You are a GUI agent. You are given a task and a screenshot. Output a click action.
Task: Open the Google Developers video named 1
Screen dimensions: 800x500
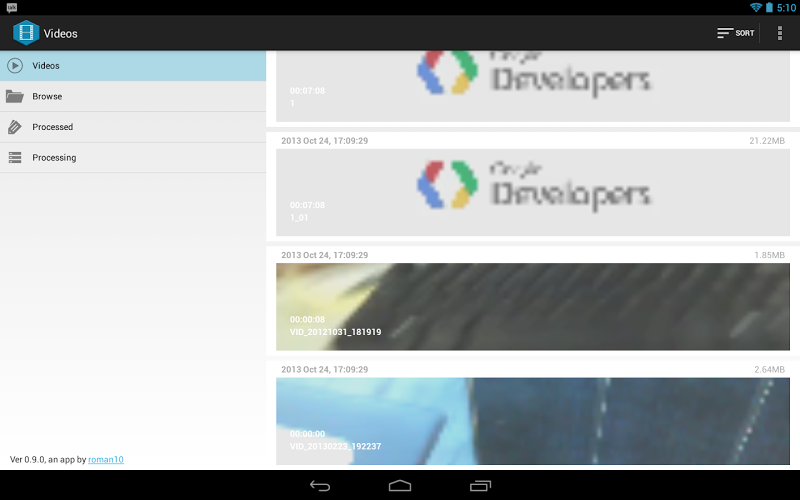coord(533,86)
